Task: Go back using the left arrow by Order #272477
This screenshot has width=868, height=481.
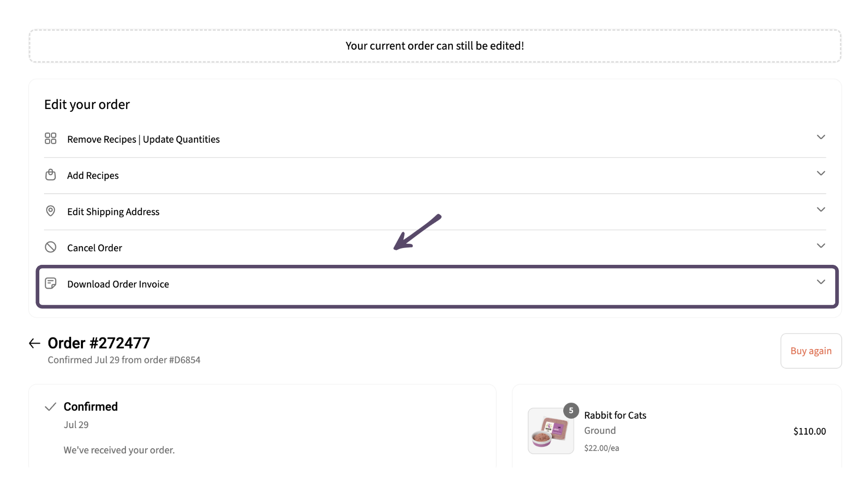Action: click(x=35, y=343)
